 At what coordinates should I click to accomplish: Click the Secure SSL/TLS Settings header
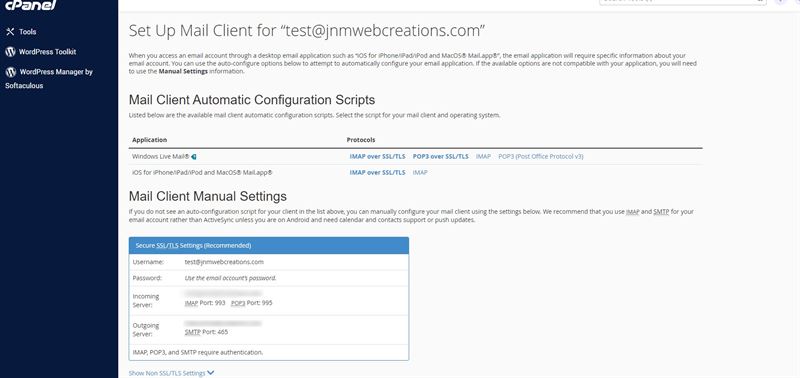click(269, 245)
